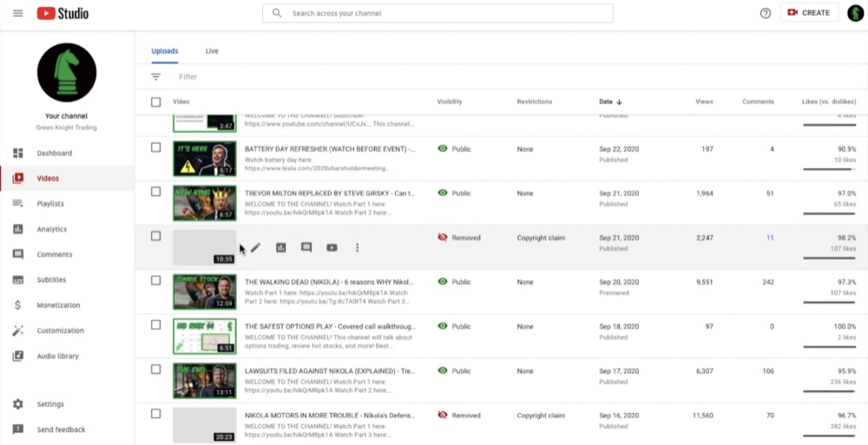Click Copyright claim on the Sep 21 video

[541, 238]
